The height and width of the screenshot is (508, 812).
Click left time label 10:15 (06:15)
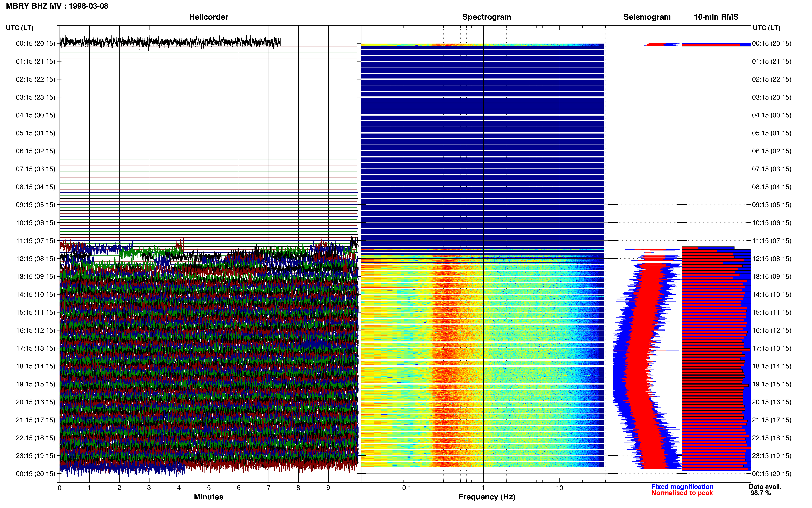tap(36, 223)
